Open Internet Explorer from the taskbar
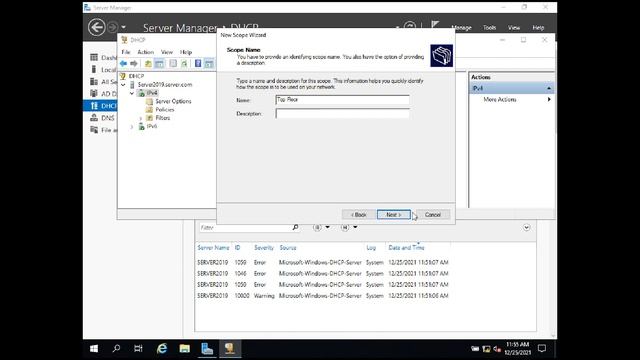Viewport: 640px width, 360px height. 162,349
